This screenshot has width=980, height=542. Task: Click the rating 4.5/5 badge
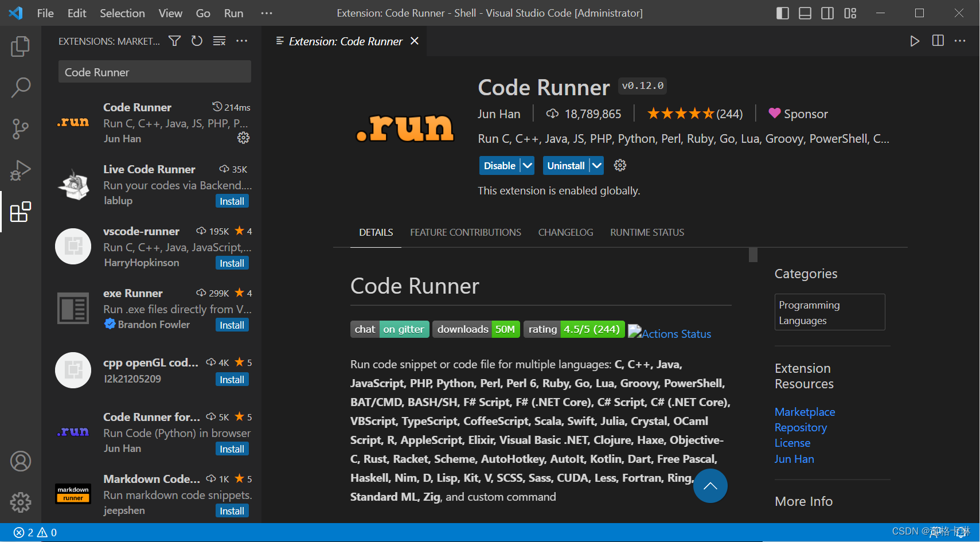[x=574, y=329]
